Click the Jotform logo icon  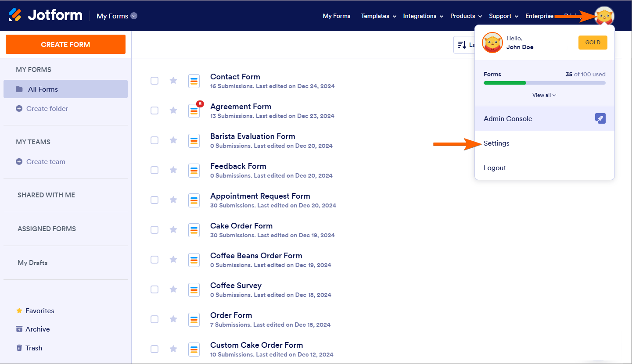(x=15, y=15)
